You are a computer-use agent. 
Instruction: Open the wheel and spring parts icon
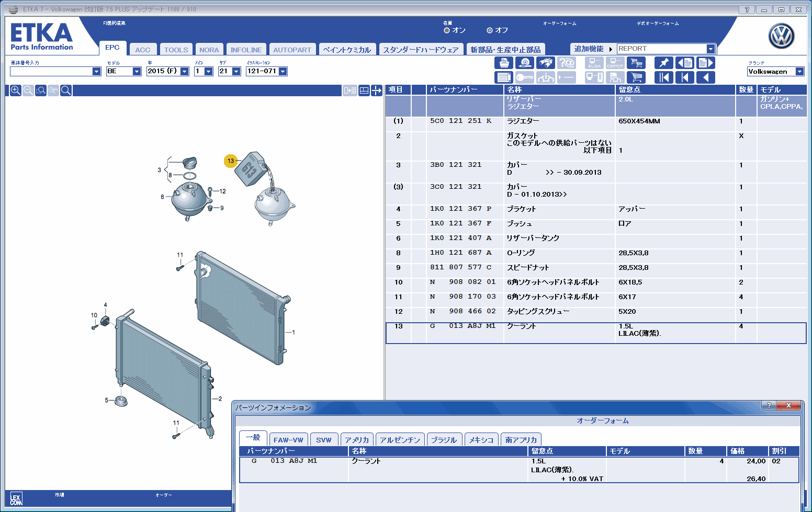coord(524,63)
